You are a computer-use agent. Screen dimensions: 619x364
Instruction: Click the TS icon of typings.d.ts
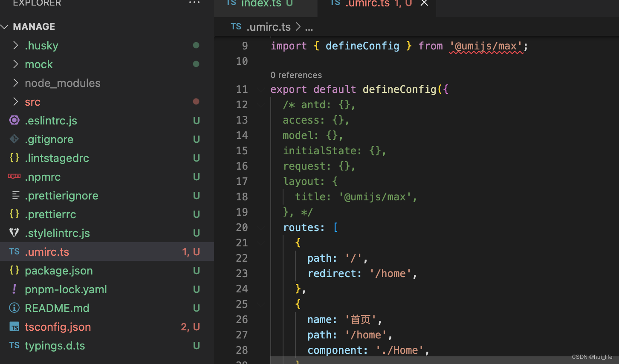pos(14,345)
